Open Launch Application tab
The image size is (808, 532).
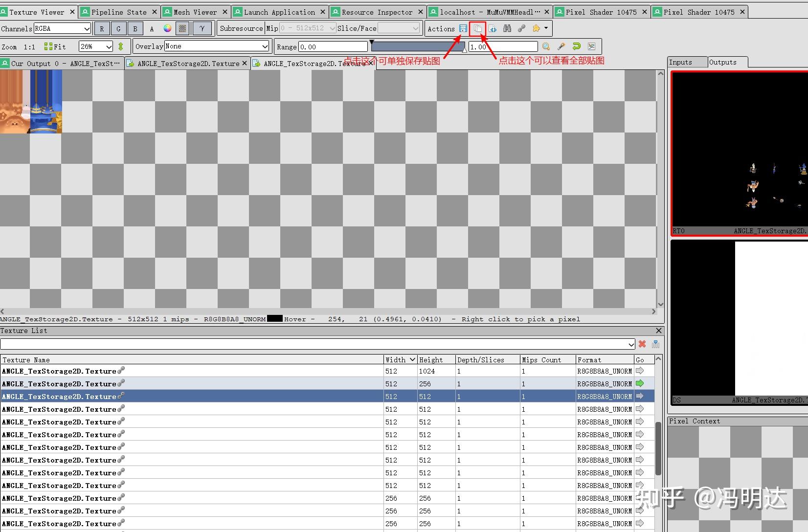click(x=279, y=12)
